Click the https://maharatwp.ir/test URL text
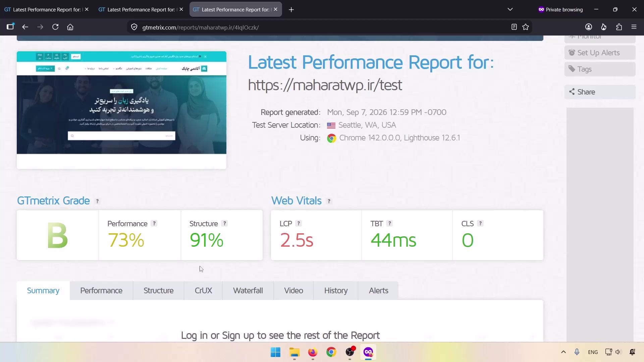This screenshot has width=644, height=362. pos(325,85)
